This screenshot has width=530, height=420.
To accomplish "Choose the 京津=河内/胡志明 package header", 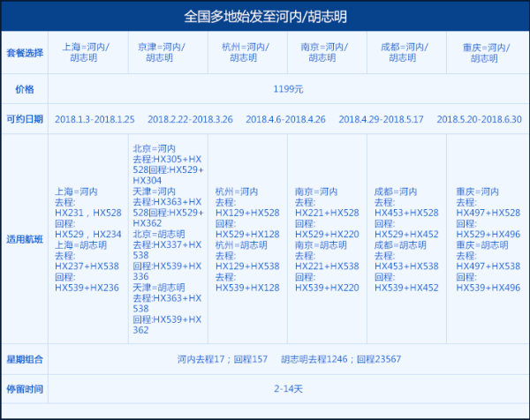I will pyautogui.click(x=162, y=52).
